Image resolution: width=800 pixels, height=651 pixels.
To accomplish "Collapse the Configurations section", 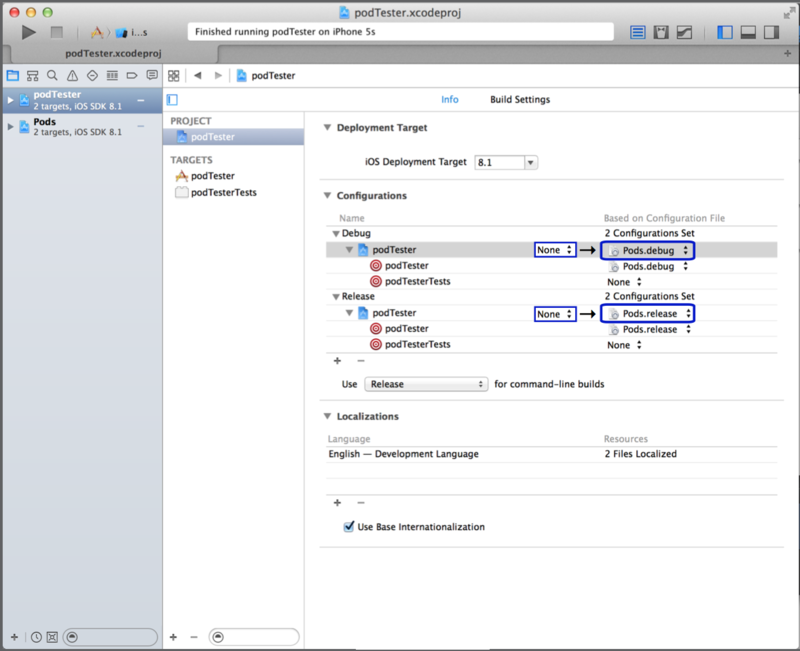I will point(328,195).
